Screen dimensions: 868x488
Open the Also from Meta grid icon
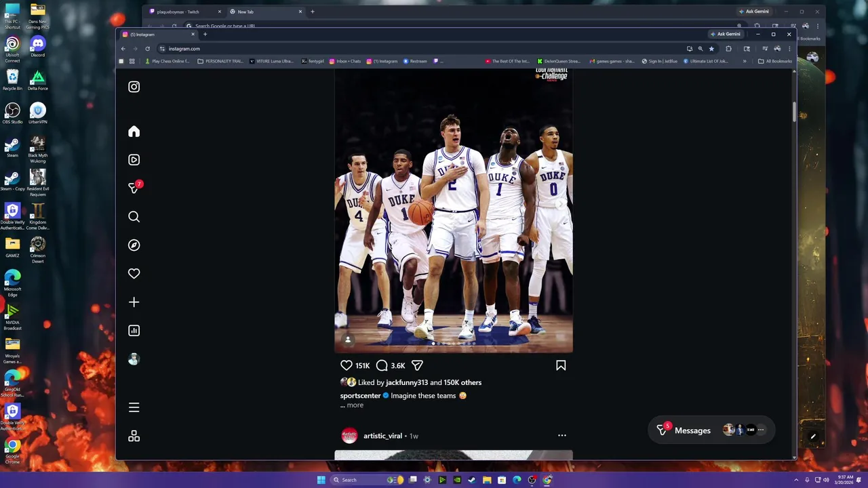coord(134,436)
